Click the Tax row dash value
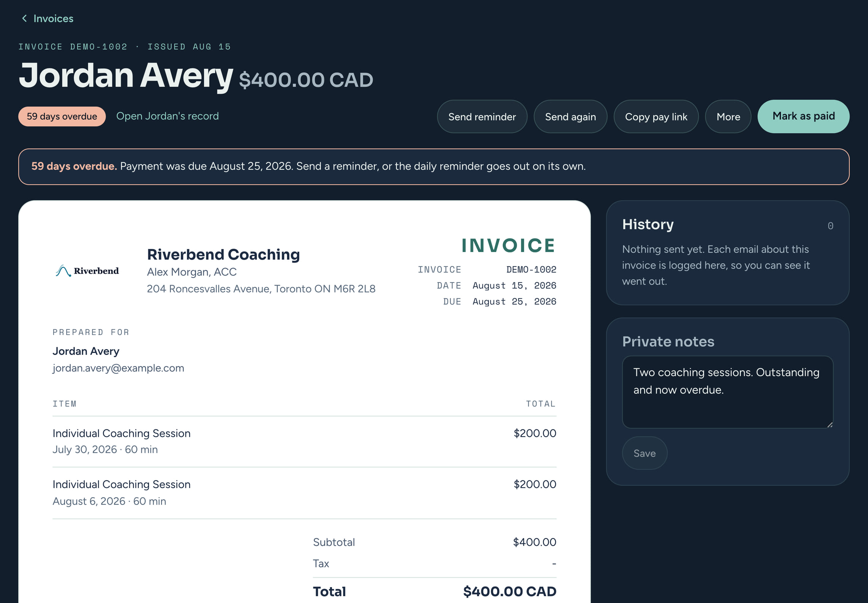The image size is (868, 603). point(554,563)
